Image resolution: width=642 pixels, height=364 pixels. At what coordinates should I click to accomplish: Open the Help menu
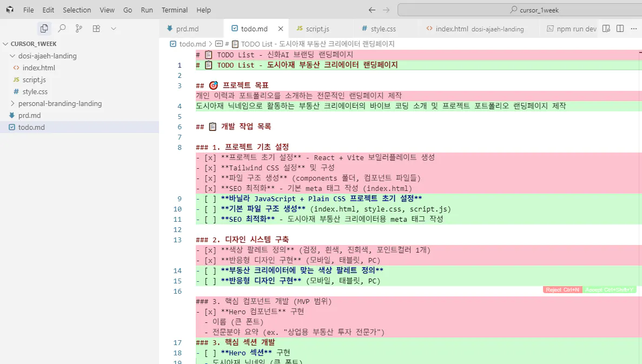click(203, 10)
